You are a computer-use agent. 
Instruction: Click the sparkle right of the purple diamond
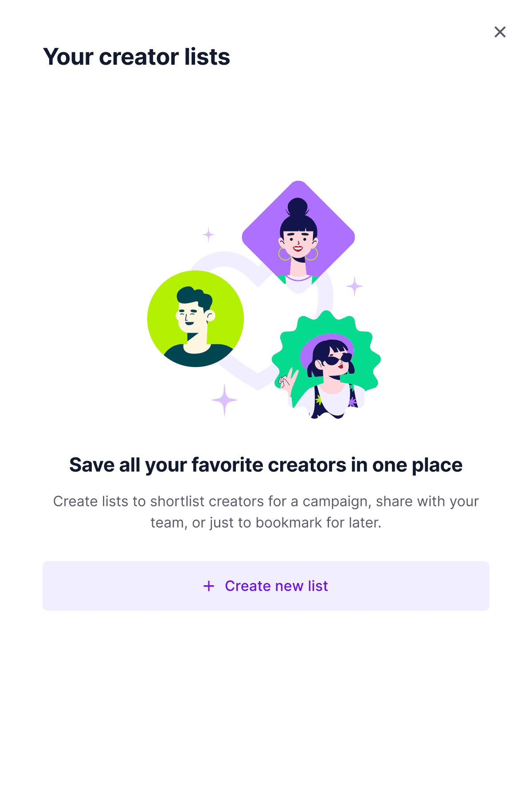[x=355, y=286]
